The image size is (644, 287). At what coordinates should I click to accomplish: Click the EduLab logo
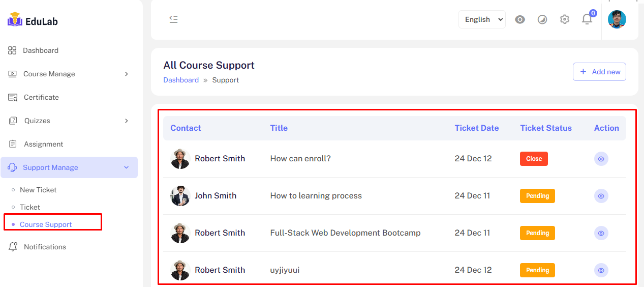(x=33, y=21)
